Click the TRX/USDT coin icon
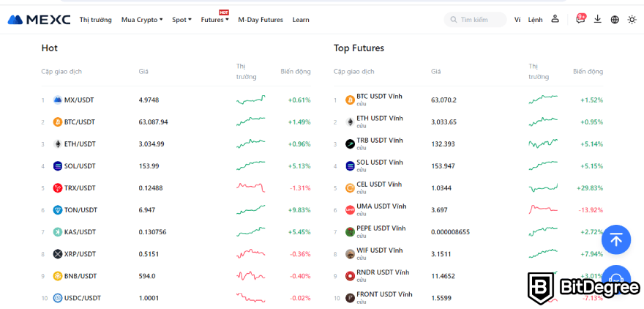Viewport: 644px width, 309px height. (58, 188)
